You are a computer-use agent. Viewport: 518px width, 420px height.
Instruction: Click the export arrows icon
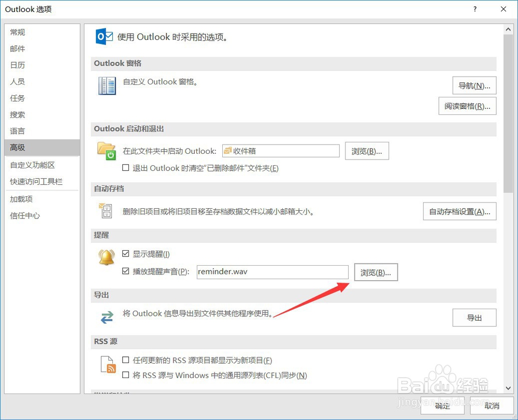[x=107, y=317]
